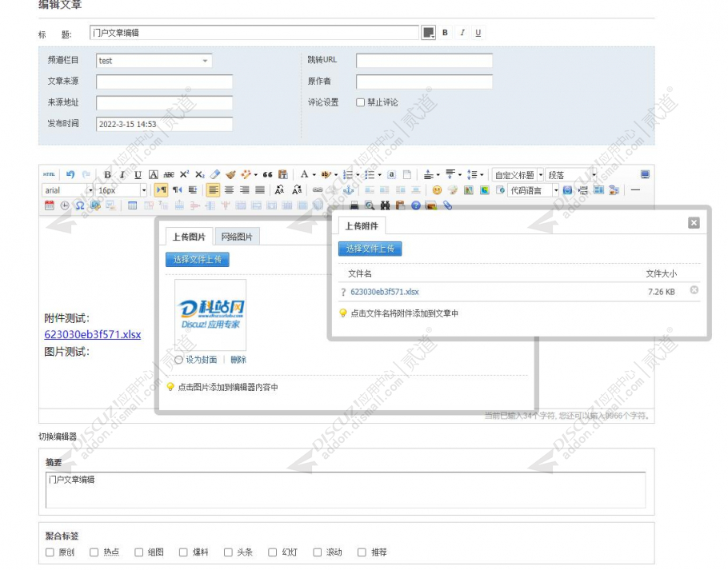
Task: Select the eraser clear-format tool
Action: (215, 174)
